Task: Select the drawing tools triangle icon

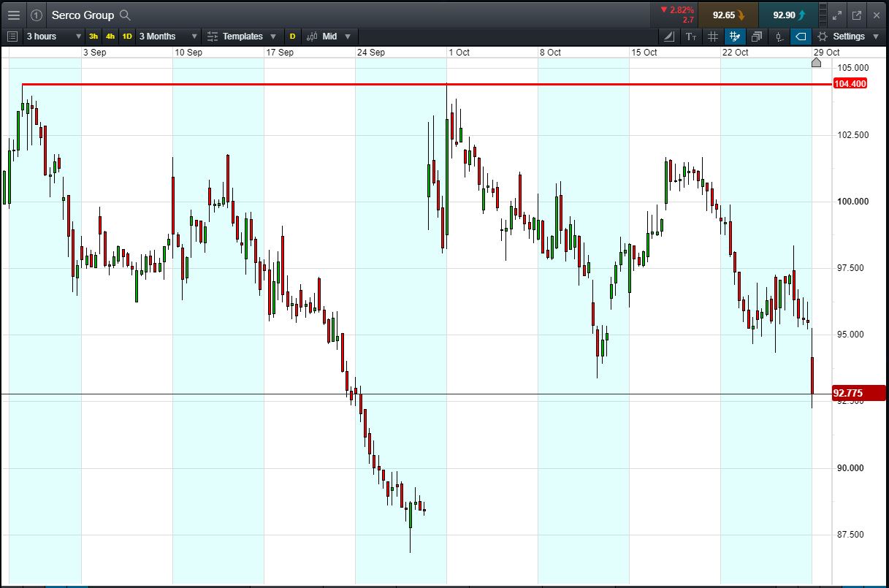Action: click(x=670, y=36)
